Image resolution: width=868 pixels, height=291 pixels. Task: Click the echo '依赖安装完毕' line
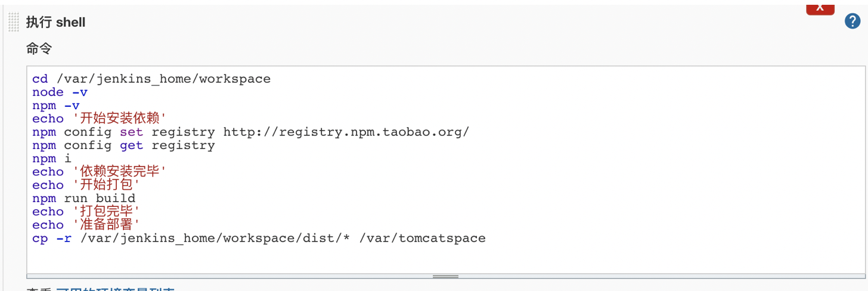tap(98, 172)
